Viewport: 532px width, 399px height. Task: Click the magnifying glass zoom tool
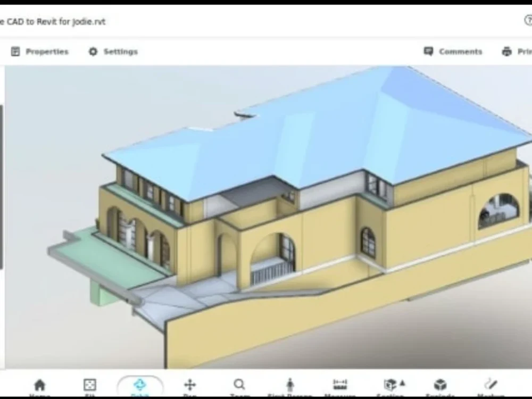(239, 384)
